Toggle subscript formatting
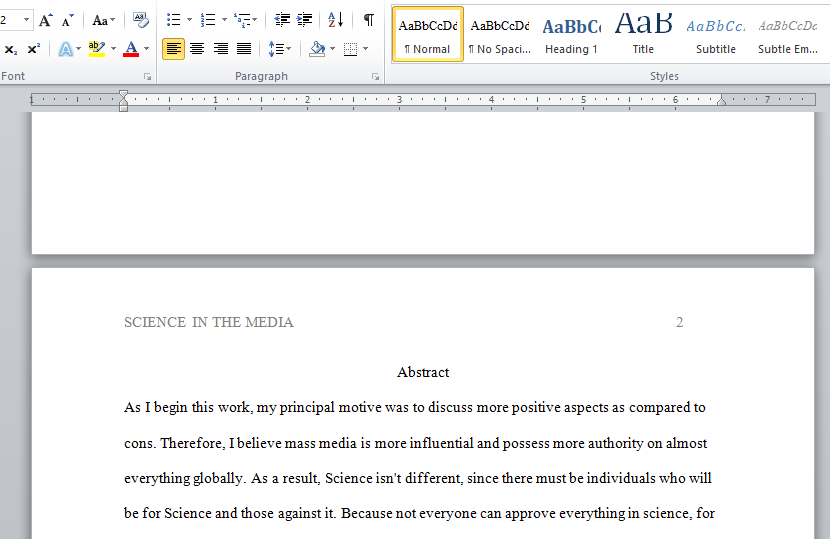This screenshot has width=830, height=539. tap(11, 49)
